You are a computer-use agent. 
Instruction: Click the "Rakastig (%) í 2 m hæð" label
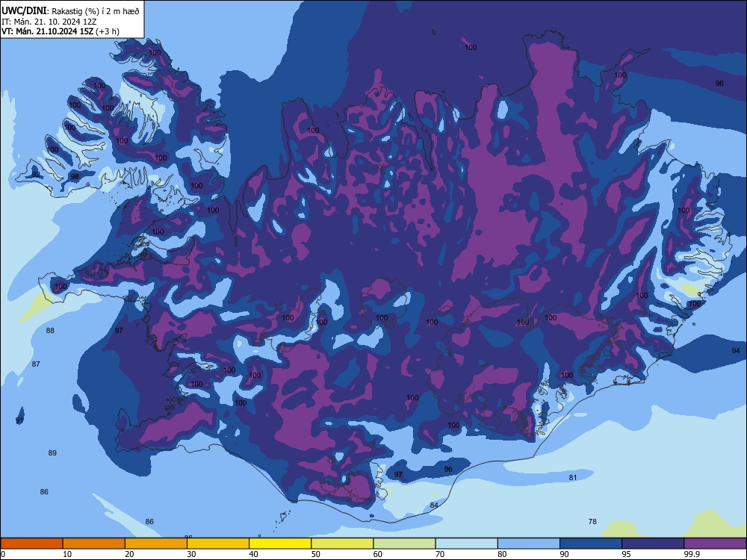point(96,11)
